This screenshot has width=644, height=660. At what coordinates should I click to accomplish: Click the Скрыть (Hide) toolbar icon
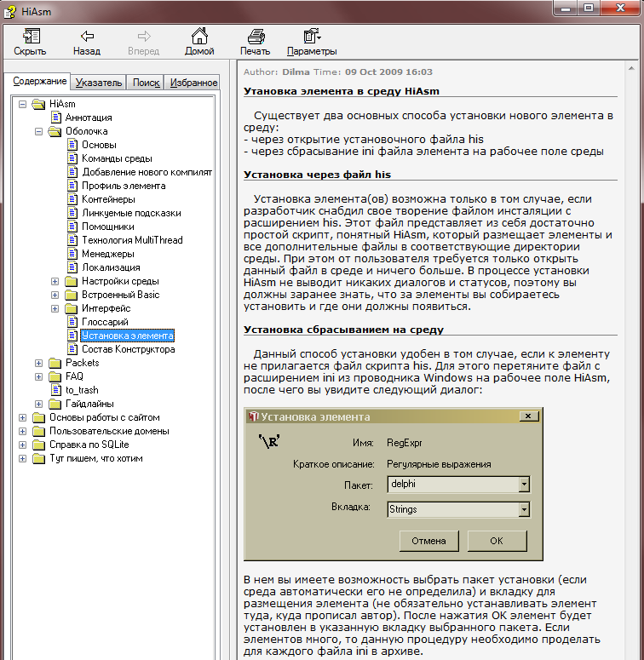pos(31,37)
